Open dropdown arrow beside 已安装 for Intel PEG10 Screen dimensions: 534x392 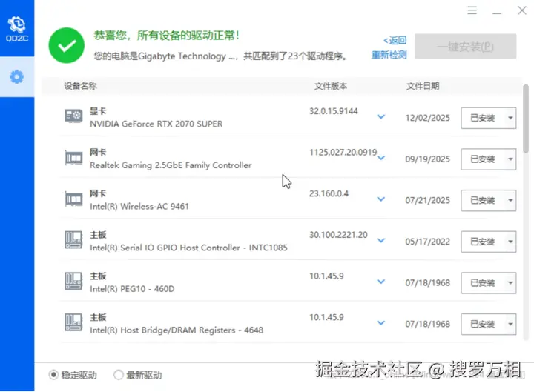[x=510, y=283]
